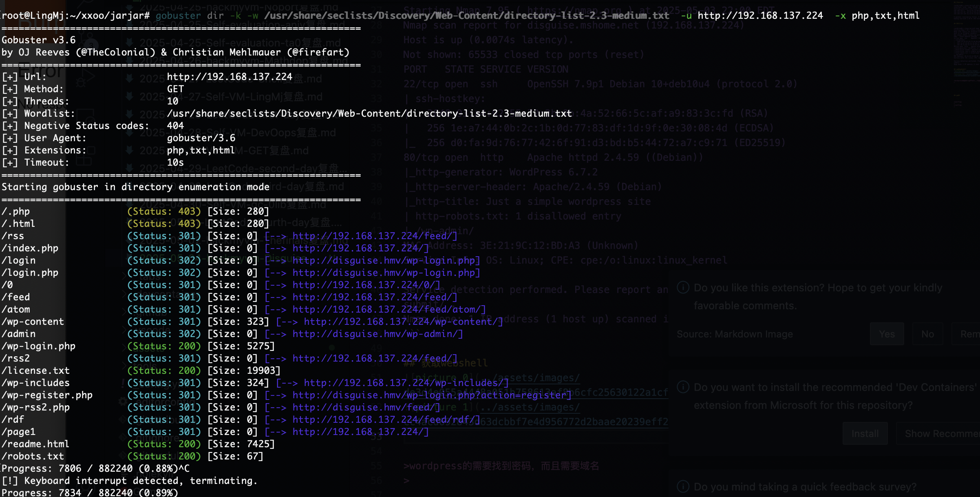Image resolution: width=980 pixels, height=497 pixels.
Task: Open the /wp-content/ redirect URL
Action: point(401,322)
